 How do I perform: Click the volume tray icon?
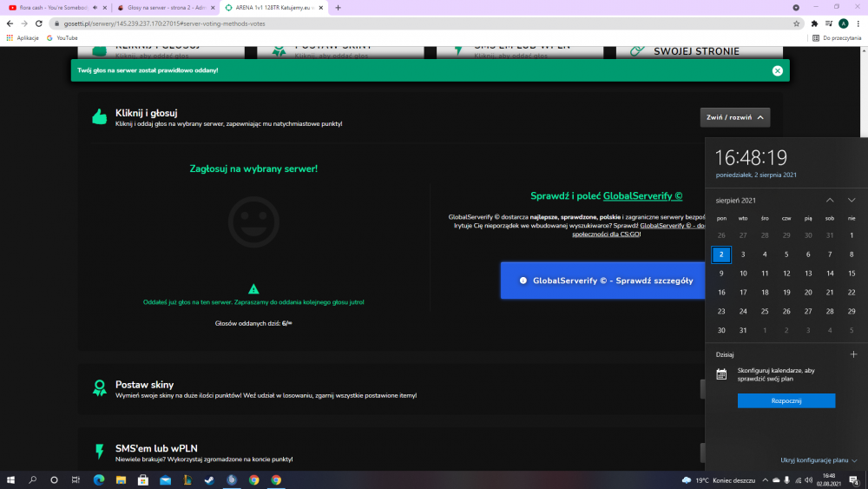[808, 480]
